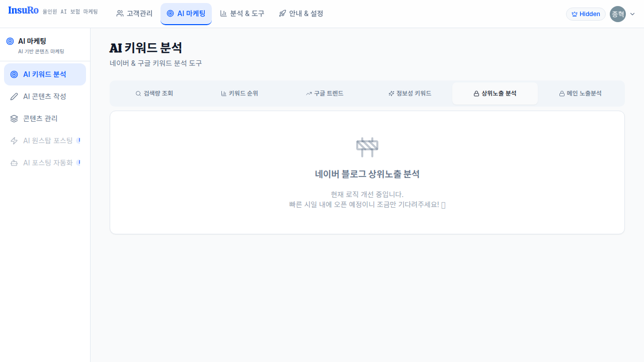Select the locked 상위노출 분석 tab
The image size is (644, 362).
tap(495, 94)
